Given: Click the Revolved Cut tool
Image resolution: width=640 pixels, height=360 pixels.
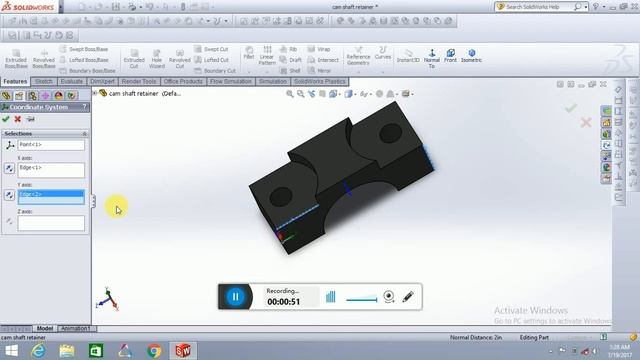Looking at the screenshot, I should click(180, 59).
